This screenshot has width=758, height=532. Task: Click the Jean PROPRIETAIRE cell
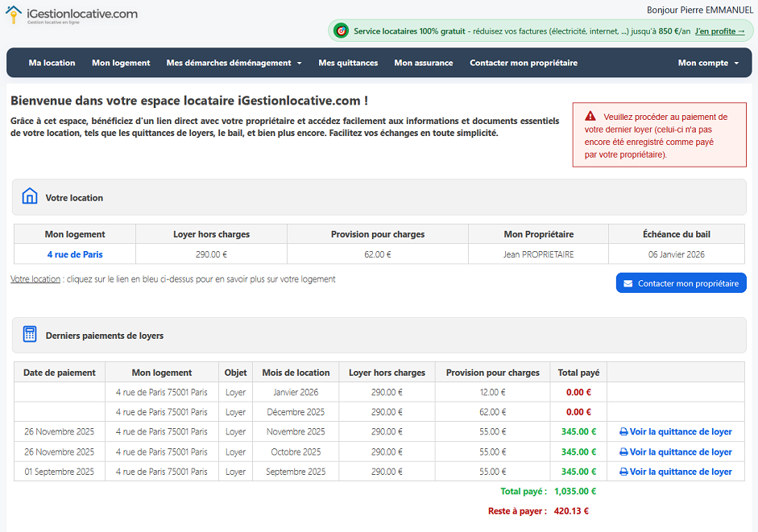tap(539, 254)
